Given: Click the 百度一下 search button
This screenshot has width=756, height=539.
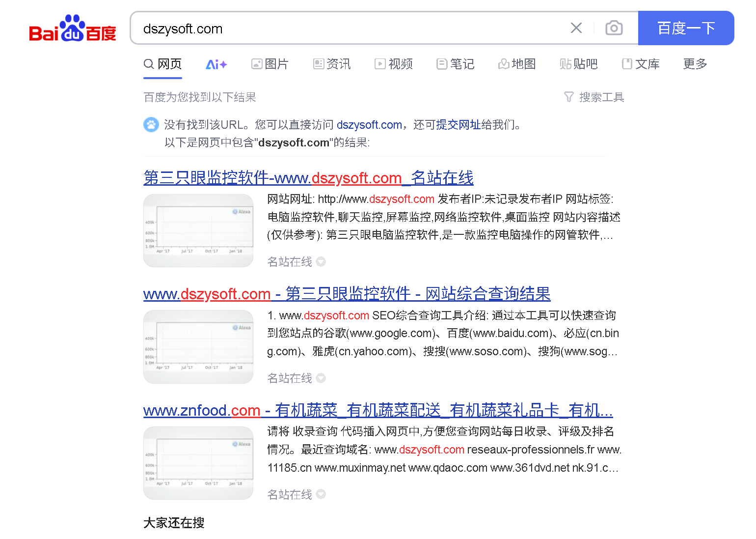Looking at the screenshot, I should click(x=686, y=28).
